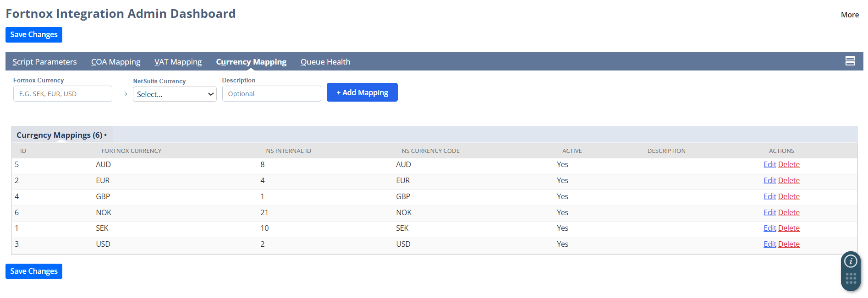Switch to the Script Parameters tab
The width and height of the screenshot is (868, 298).
point(44,62)
